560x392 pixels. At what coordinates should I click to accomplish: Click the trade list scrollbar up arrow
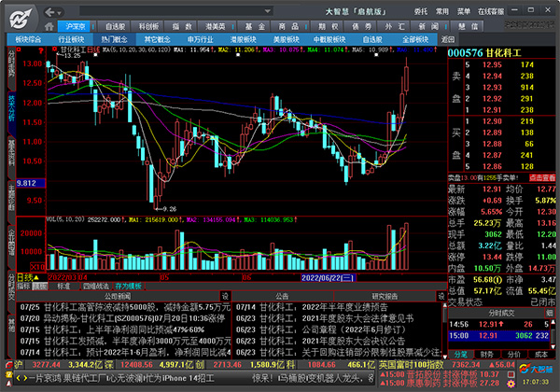click(553, 322)
